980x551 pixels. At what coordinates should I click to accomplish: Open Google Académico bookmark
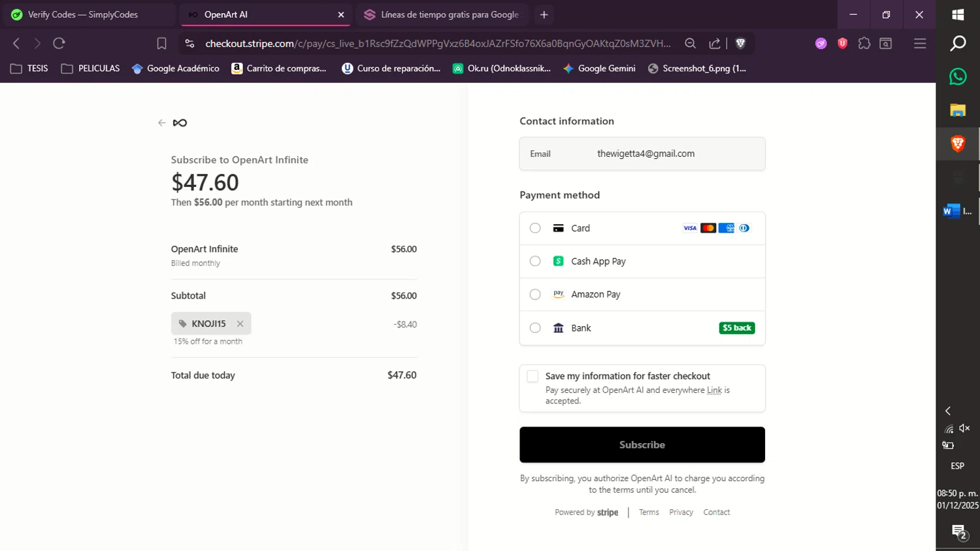coord(175,68)
